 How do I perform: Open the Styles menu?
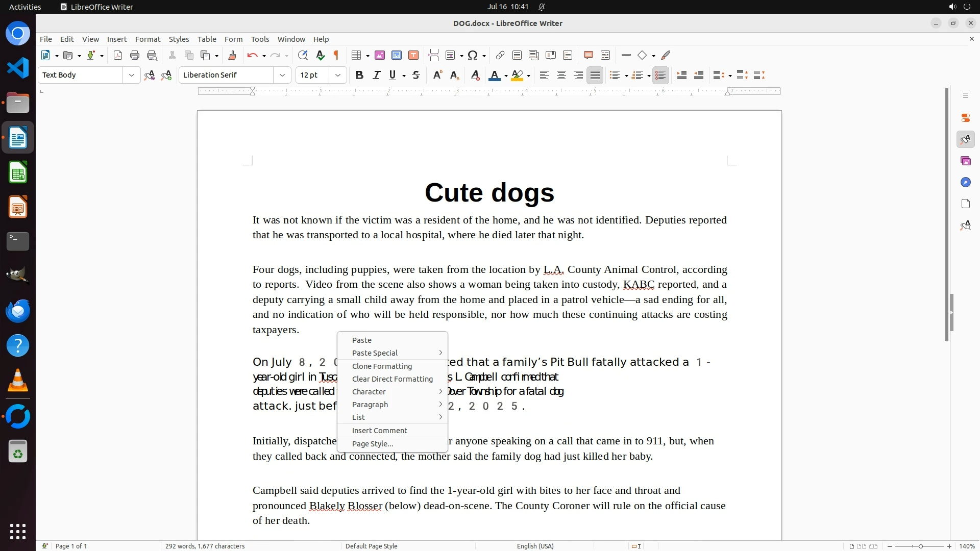click(x=179, y=39)
